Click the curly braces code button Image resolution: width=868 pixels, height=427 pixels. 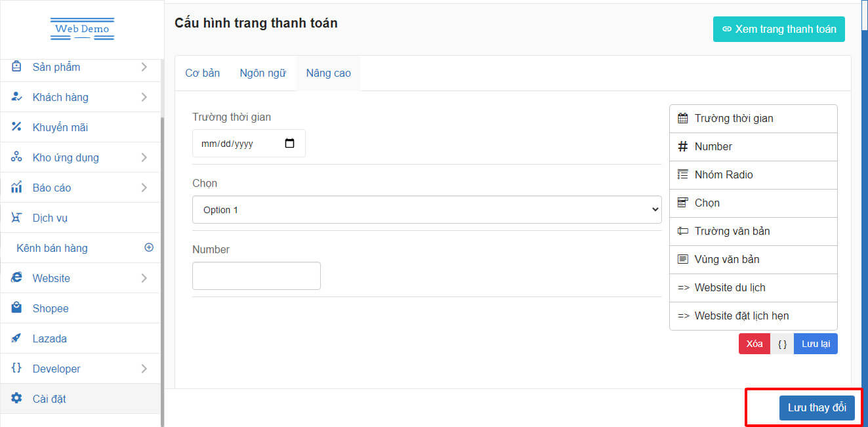click(782, 344)
